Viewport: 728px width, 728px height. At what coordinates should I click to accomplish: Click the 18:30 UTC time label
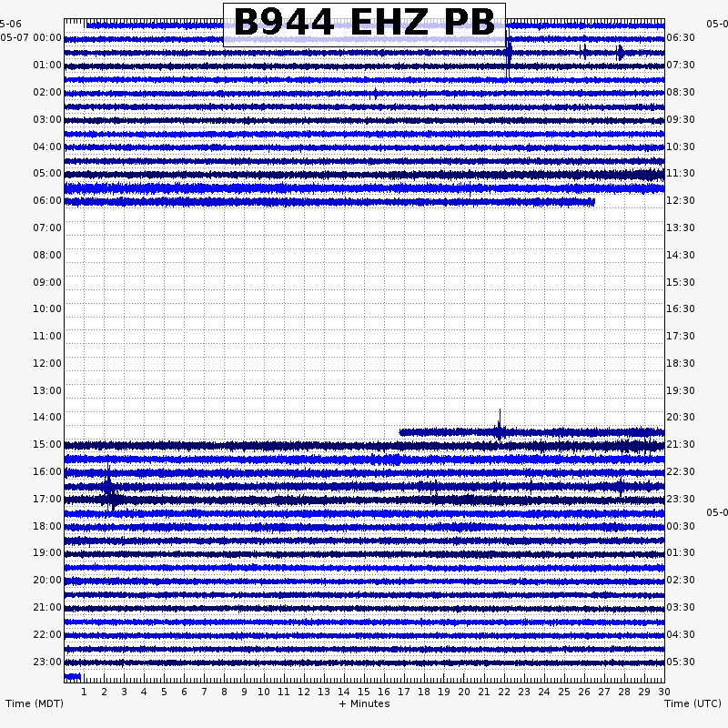(x=681, y=363)
